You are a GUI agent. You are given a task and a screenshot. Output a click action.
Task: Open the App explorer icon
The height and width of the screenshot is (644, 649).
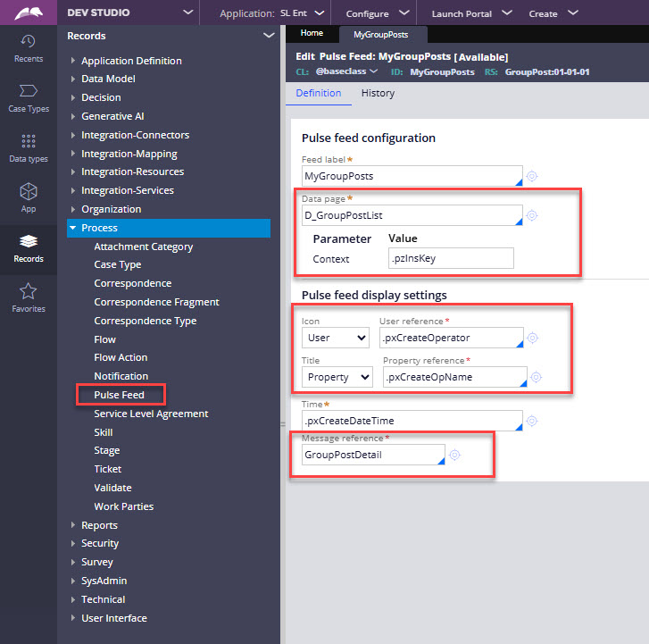(x=29, y=197)
